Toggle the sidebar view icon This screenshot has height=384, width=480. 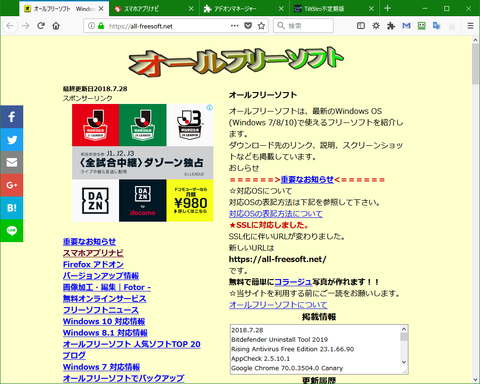(361, 26)
